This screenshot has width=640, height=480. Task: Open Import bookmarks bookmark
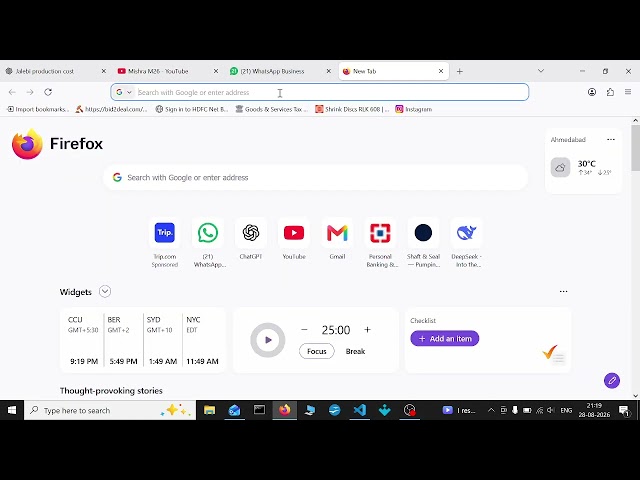pos(38,109)
